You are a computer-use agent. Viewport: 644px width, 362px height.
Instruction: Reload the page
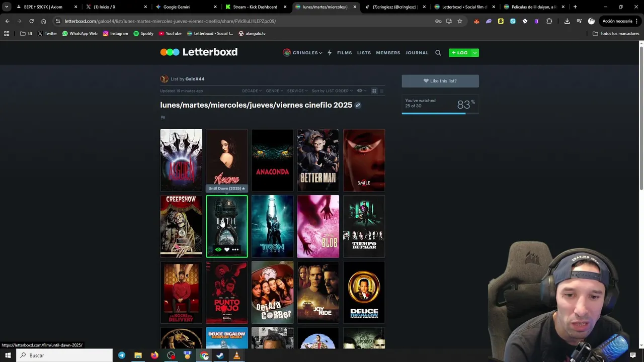pyautogui.click(x=31, y=21)
